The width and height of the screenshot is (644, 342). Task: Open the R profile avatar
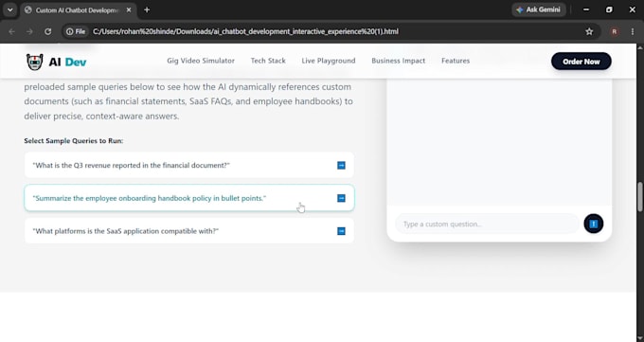tap(614, 31)
